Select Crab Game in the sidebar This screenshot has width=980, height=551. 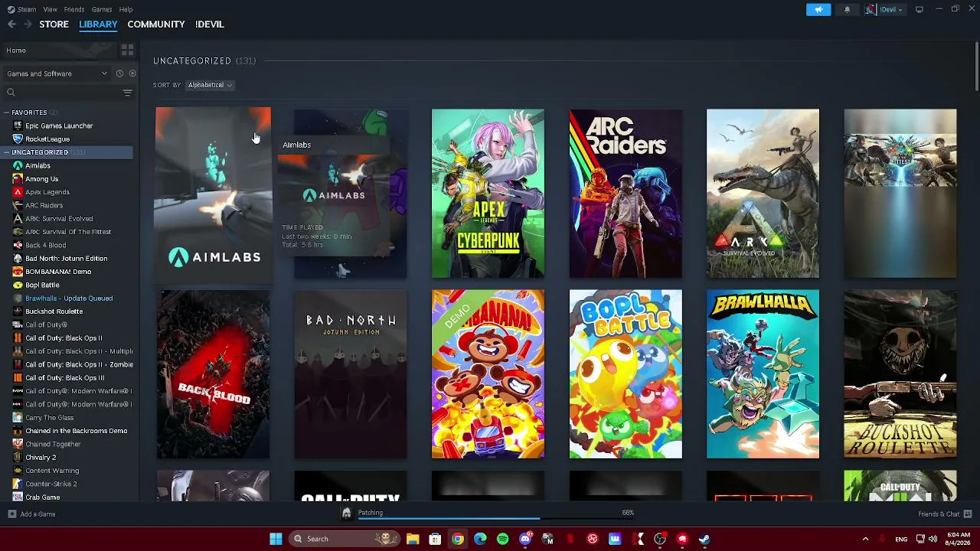[x=42, y=497]
